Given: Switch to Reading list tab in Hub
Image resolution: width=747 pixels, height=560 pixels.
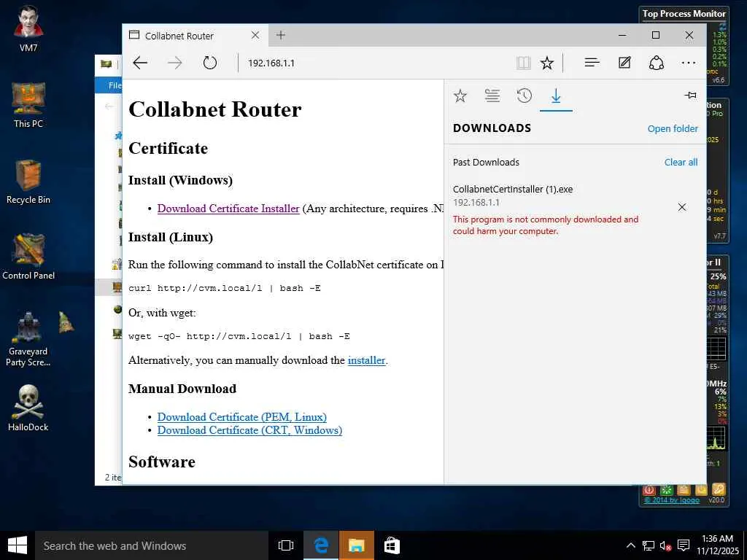Looking at the screenshot, I should coord(492,96).
